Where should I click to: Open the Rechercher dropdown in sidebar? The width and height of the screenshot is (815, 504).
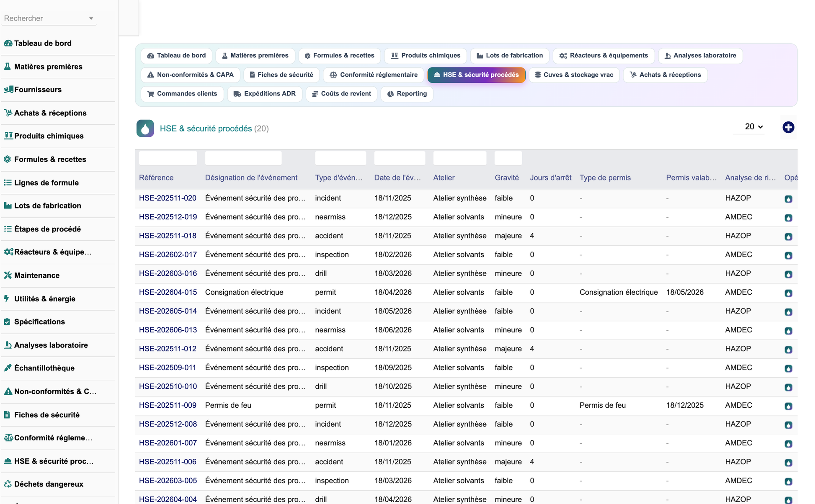[x=49, y=18]
